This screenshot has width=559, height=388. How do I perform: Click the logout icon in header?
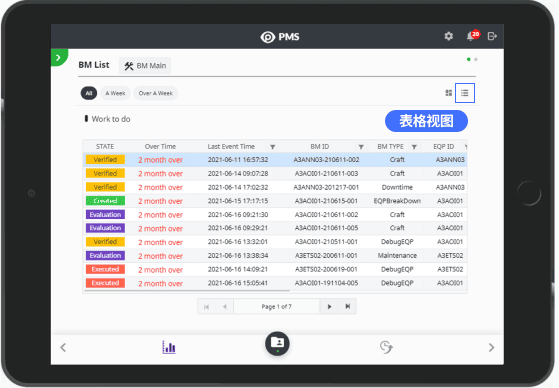pyautogui.click(x=492, y=36)
